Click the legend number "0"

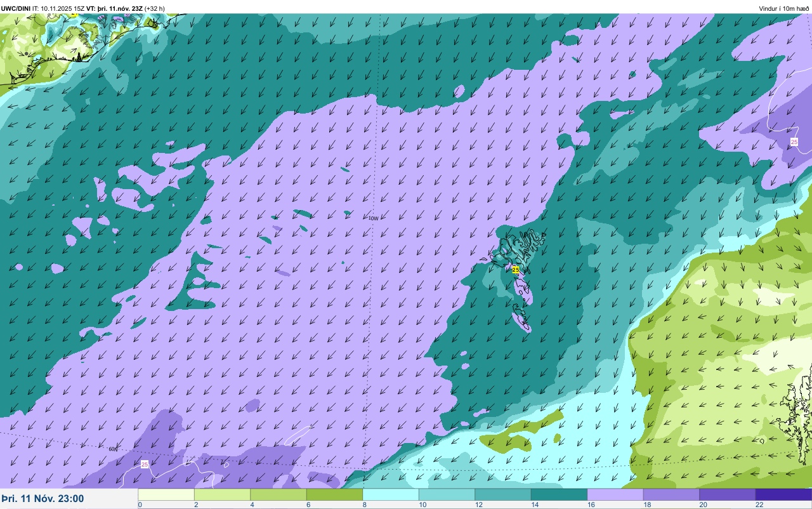coord(140,505)
